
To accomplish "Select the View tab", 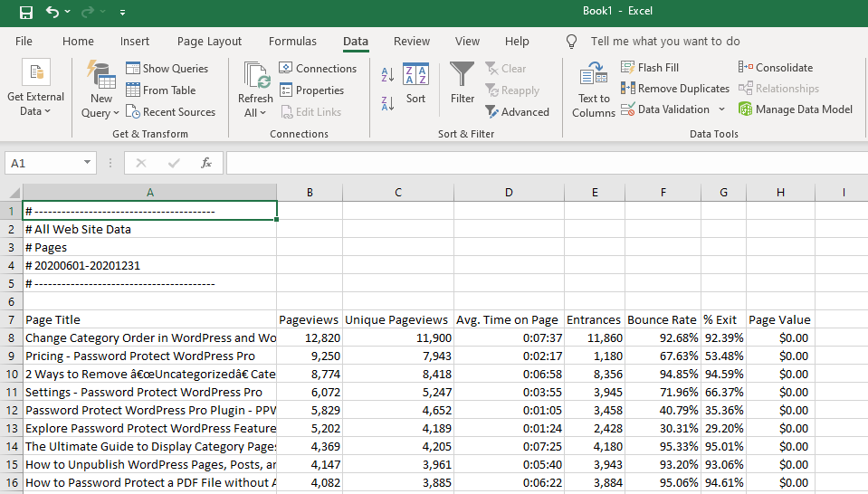I will pyautogui.click(x=467, y=42).
